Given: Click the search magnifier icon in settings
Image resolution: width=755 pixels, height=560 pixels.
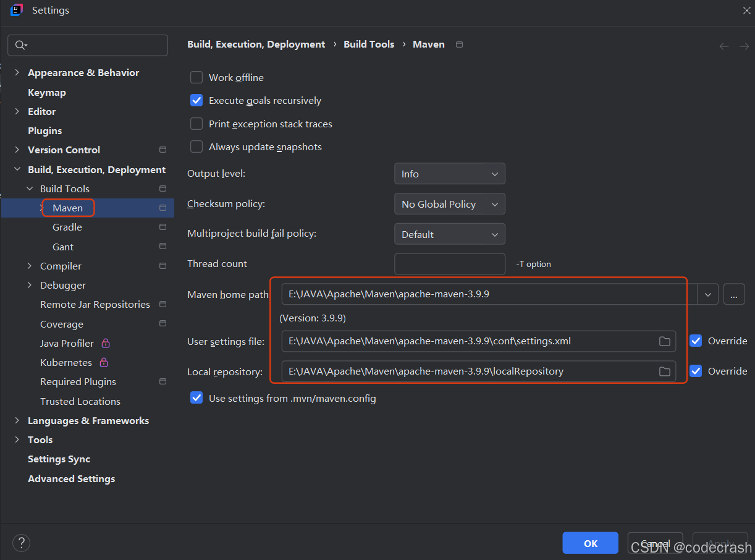Looking at the screenshot, I should coord(20,45).
